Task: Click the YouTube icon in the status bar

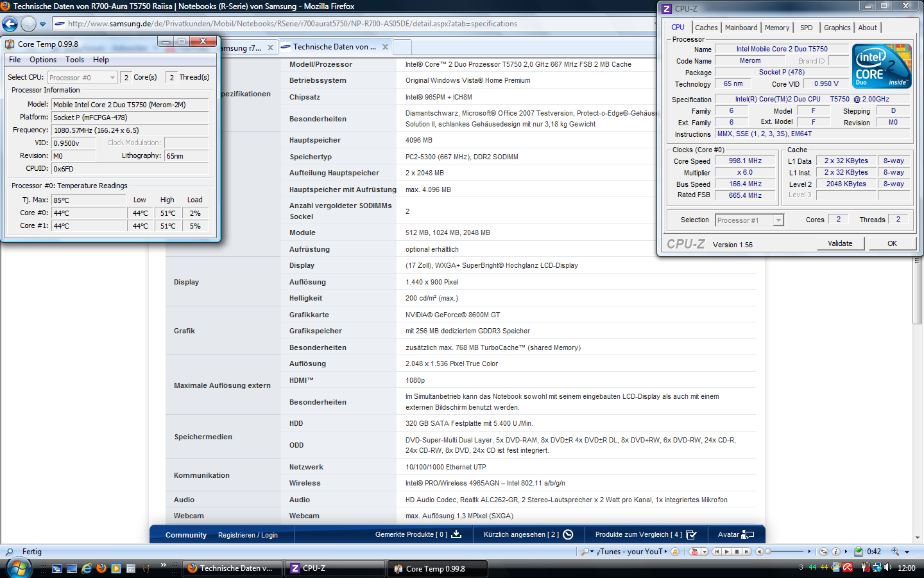Action: point(694,552)
